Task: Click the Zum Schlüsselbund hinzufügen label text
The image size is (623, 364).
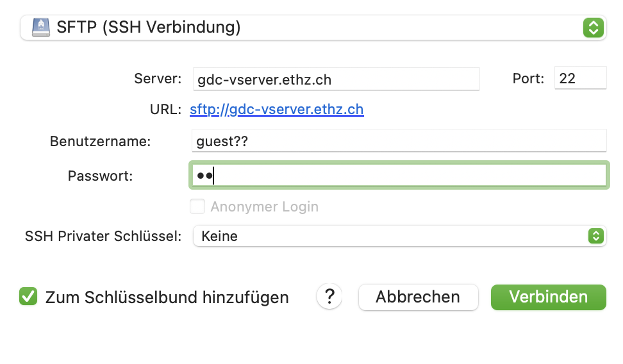Action: 167,297
